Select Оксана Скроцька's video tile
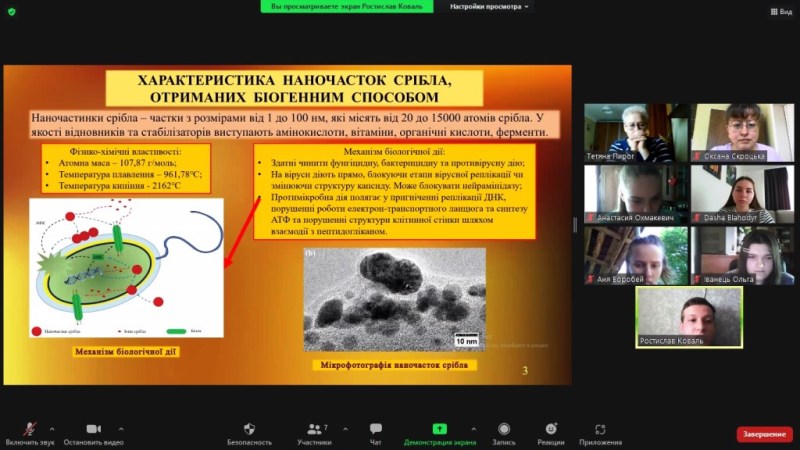The image size is (800, 450). (x=742, y=133)
